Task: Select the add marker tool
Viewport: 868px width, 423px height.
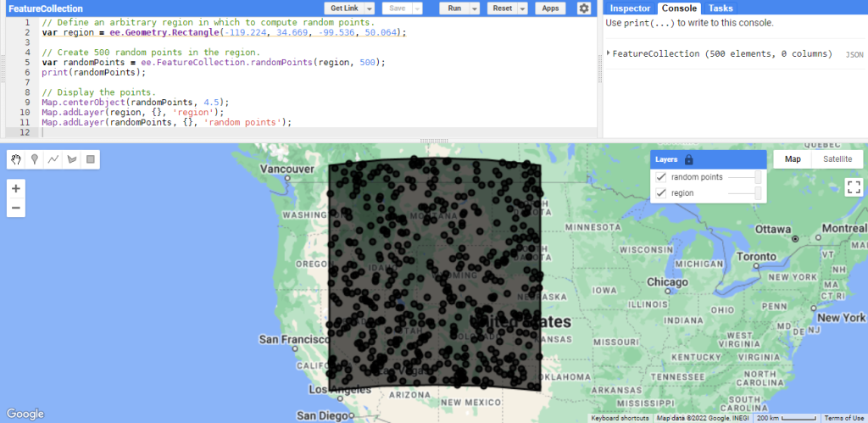Action: (x=35, y=159)
